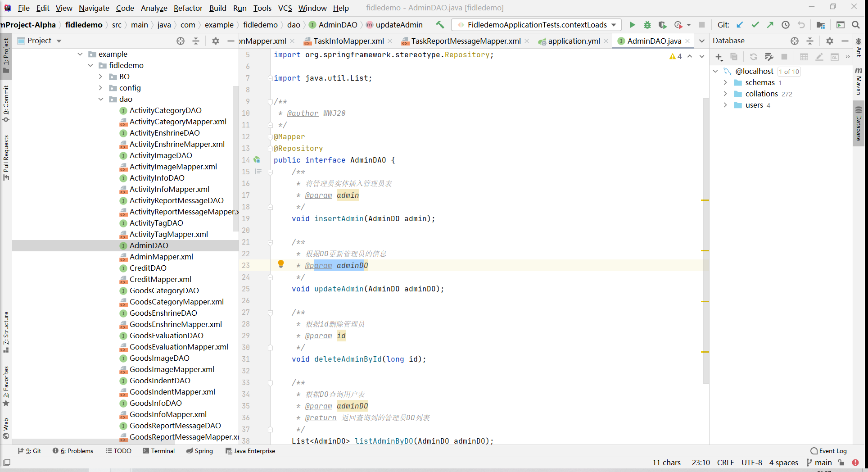Image resolution: width=868 pixels, height=472 pixels.
Task: Switch to the application.yml tab
Action: pyautogui.click(x=574, y=41)
